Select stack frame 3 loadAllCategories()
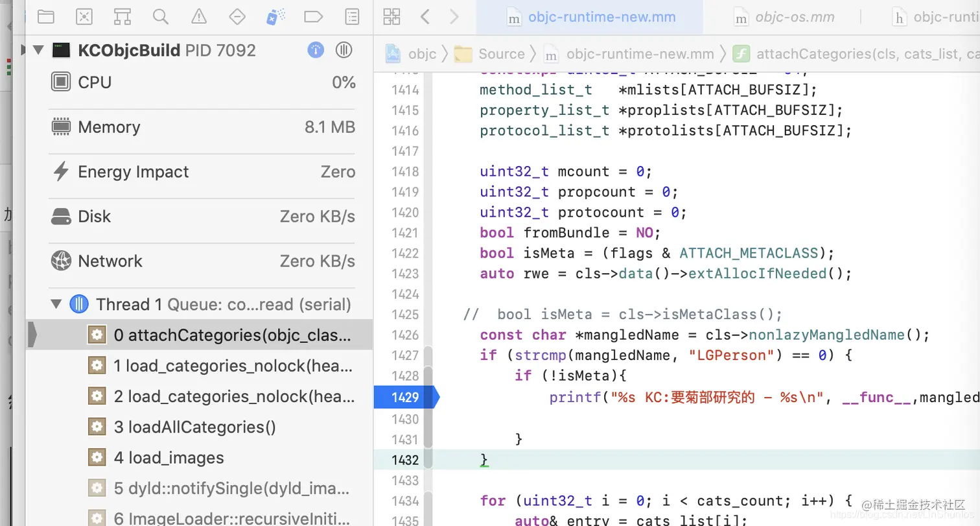The height and width of the screenshot is (526, 980). pos(200,427)
